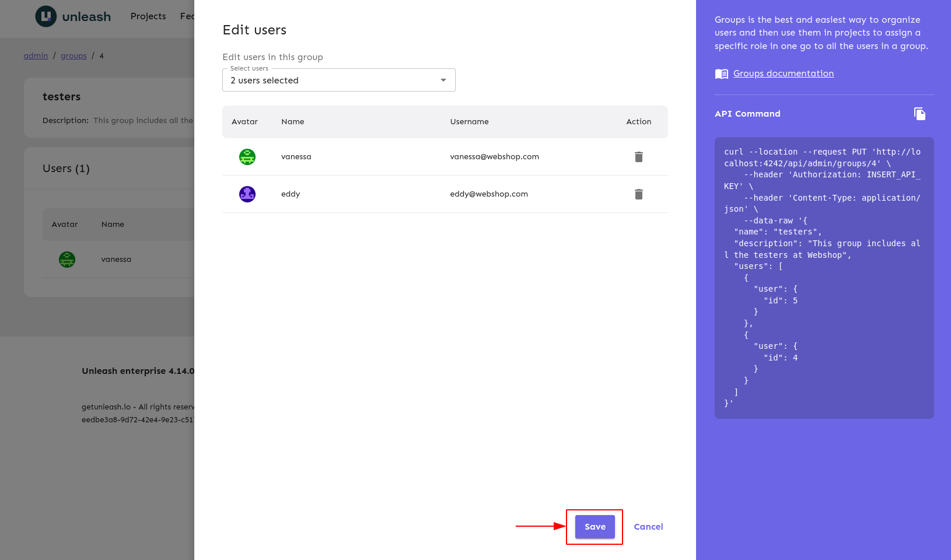Open the Groups documentation link
This screenshot has width=951, height=560.
click(783, 73)
